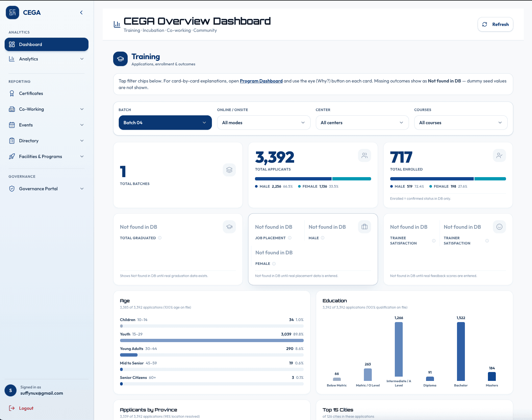Click the Events calendar icon
This screenshot has height=420, width=532.
click(12, 125)
